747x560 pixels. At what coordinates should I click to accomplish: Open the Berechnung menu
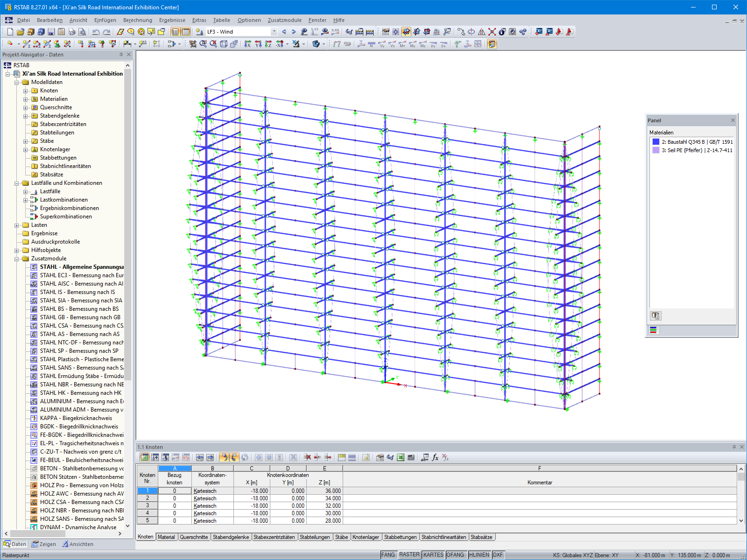[x=136, y=20]
